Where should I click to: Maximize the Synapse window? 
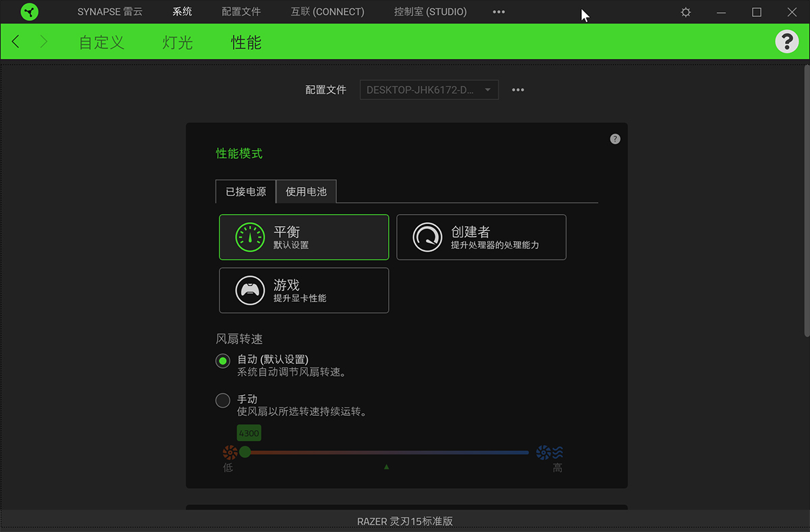pyautogui.click(x=757, y=12)
